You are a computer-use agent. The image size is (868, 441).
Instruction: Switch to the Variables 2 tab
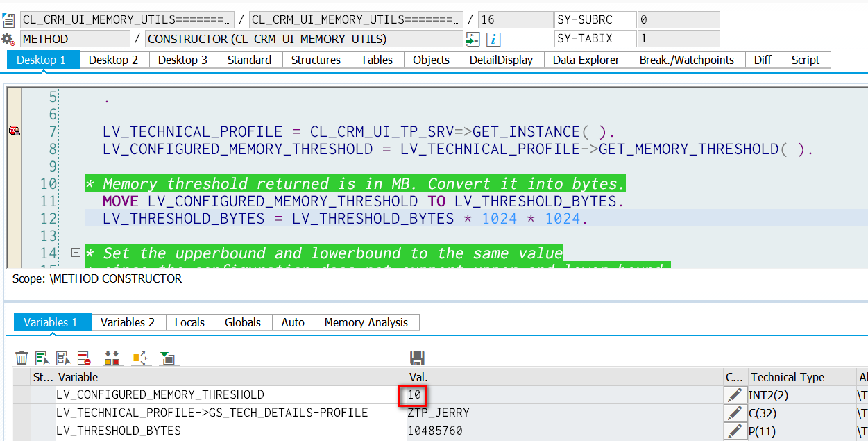click(128, 322)
